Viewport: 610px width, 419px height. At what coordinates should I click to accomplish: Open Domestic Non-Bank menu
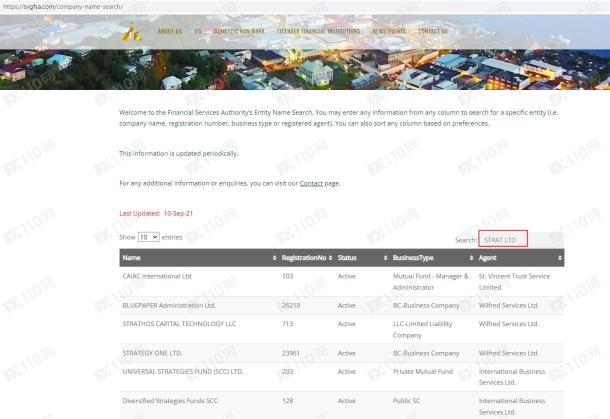tap(235, 31)
